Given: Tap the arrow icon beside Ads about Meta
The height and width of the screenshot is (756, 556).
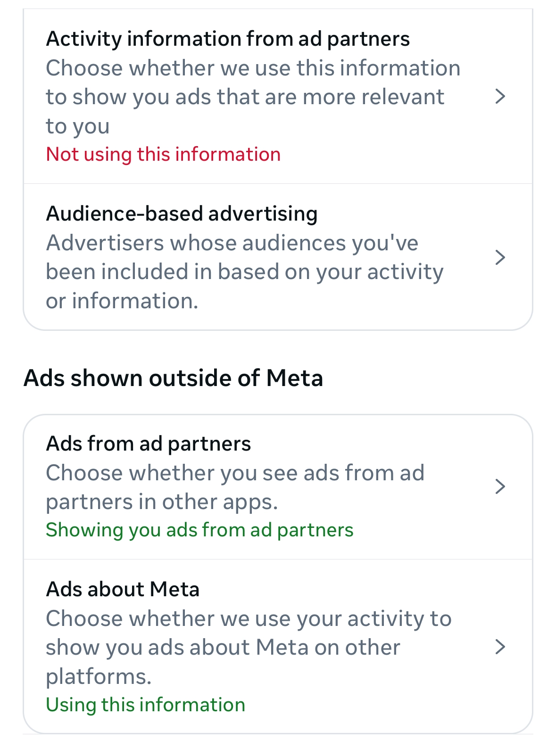Looking at the screenshot, I should click(x=500, y=647).
